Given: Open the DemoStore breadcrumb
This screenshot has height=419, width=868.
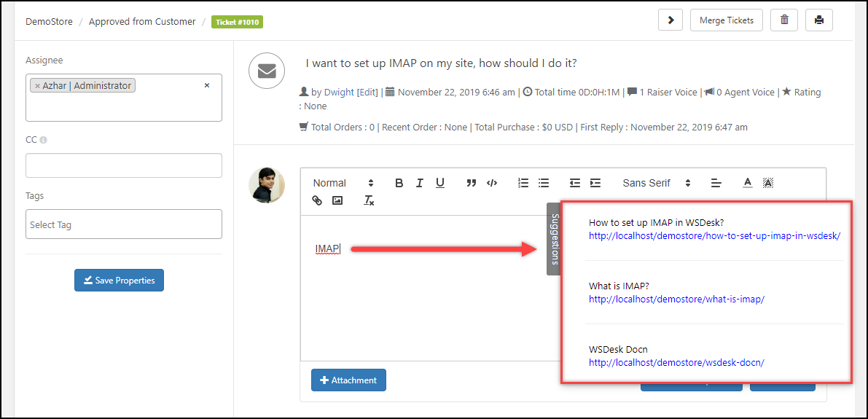Looking at the screenshot, I should pos(50,22).
